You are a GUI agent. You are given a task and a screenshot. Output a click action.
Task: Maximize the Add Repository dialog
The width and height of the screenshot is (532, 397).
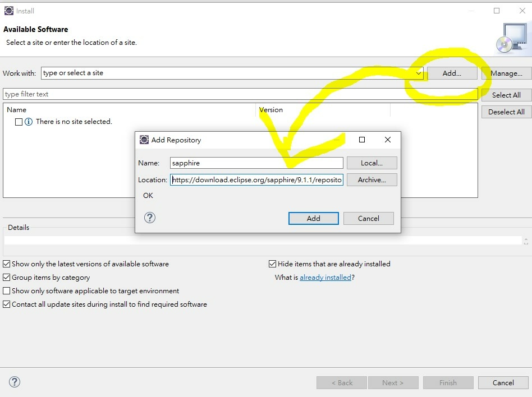362,140
